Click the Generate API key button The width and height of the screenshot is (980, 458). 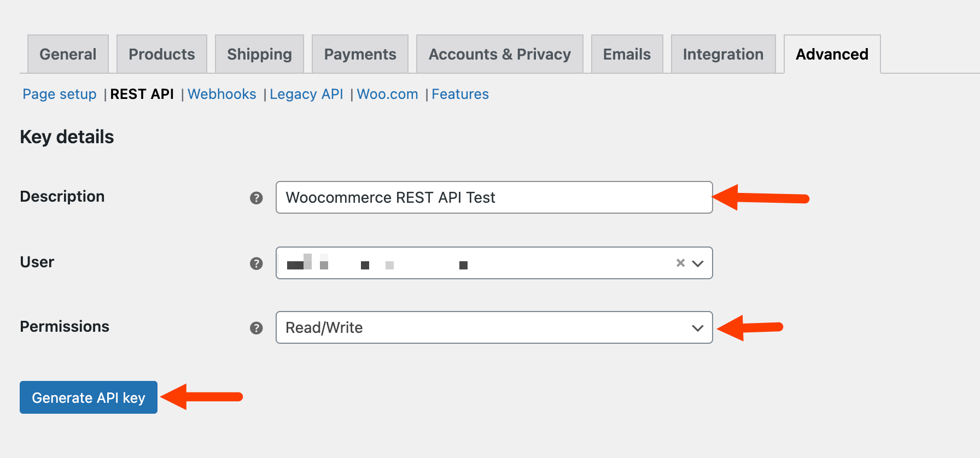89,397
